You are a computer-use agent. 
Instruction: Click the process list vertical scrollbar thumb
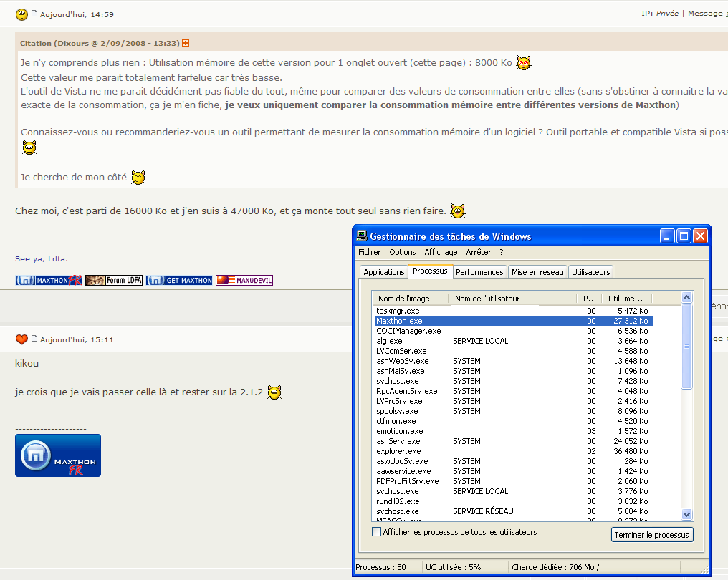pos(686,346)
